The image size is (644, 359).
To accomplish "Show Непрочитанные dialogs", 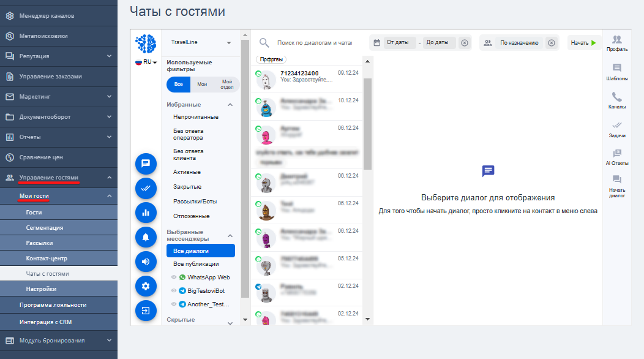I will (196, 117).
